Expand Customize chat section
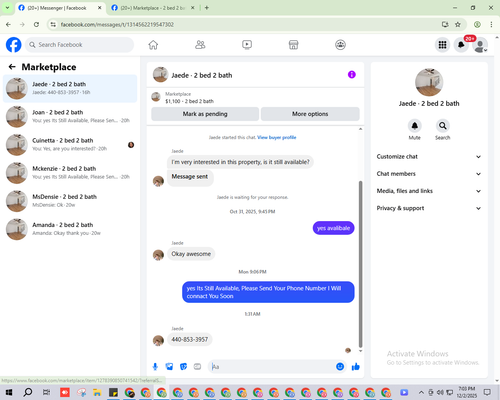The width and height of the screenshot is (500, 400). pos(429,157)
